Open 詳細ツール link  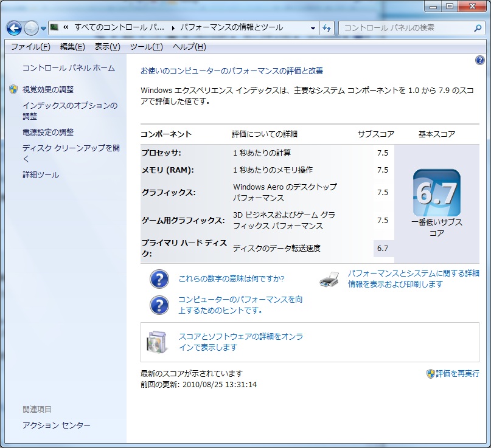pos(41,174)
